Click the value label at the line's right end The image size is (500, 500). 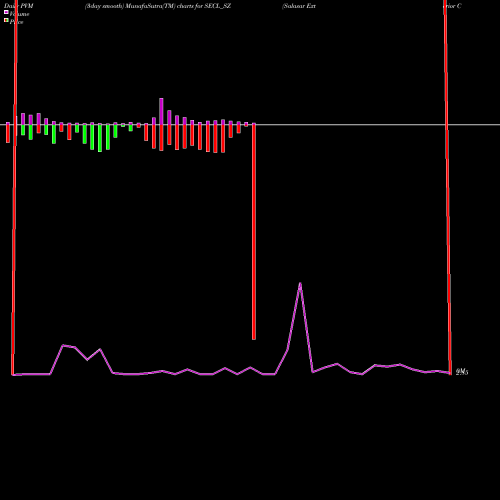click(462, 372)
